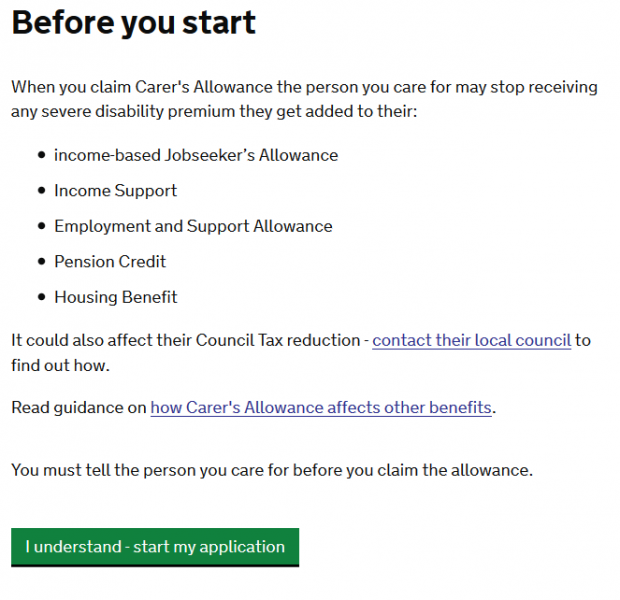
Task: Follow 'how Carer's Allowance affects other benefits' link
Action: click(321, 407)
